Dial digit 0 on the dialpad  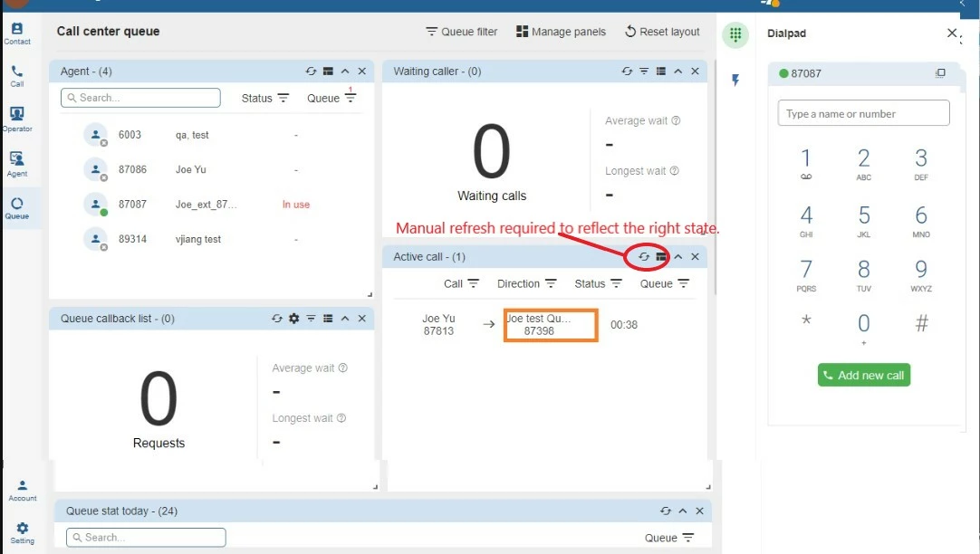point(864,328)
